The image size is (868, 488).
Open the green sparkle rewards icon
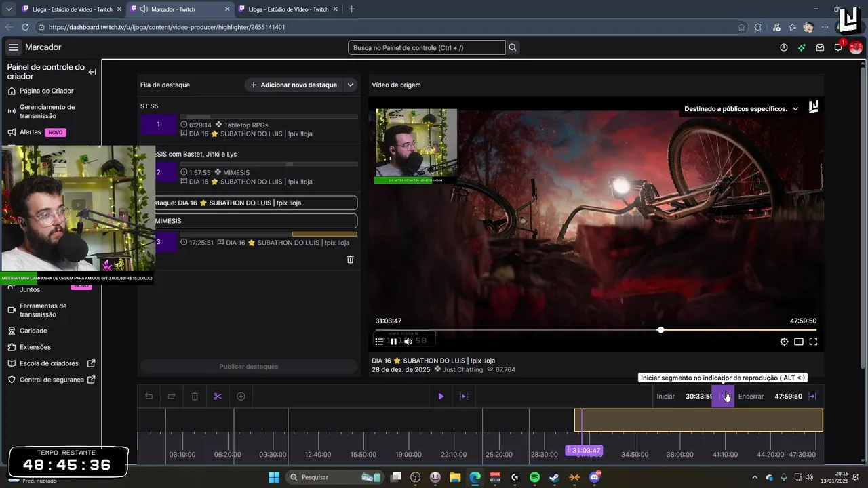(x=802, y=47)
